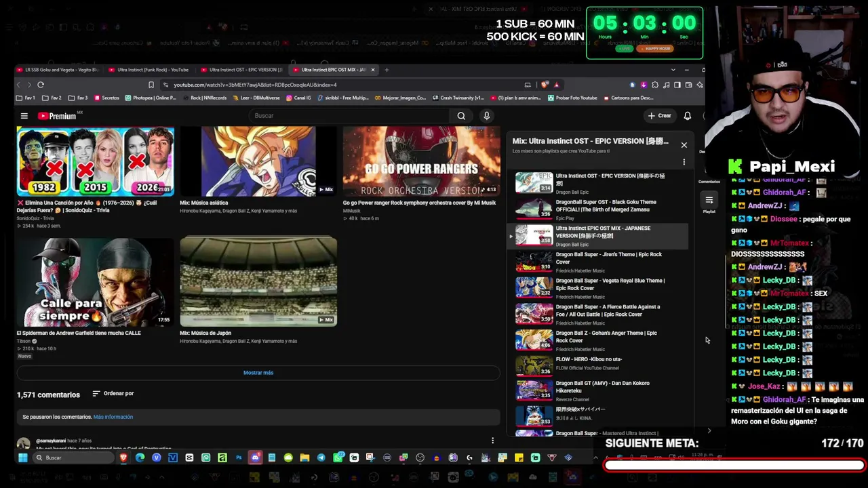This screenshot has height=488, width=868.
Task: Close the Ultra Instinct EPIC OST MIX tab
Action: click(372, 70)
